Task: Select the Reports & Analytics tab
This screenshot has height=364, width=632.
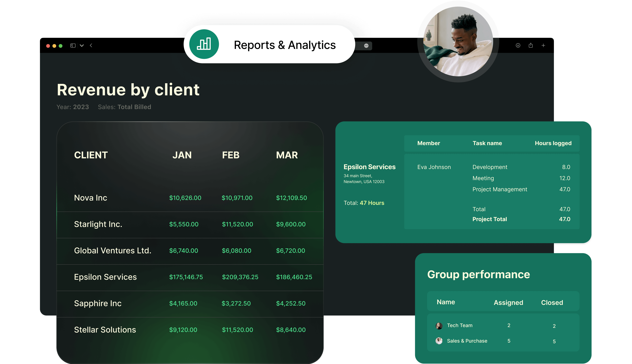Action: 285,45
